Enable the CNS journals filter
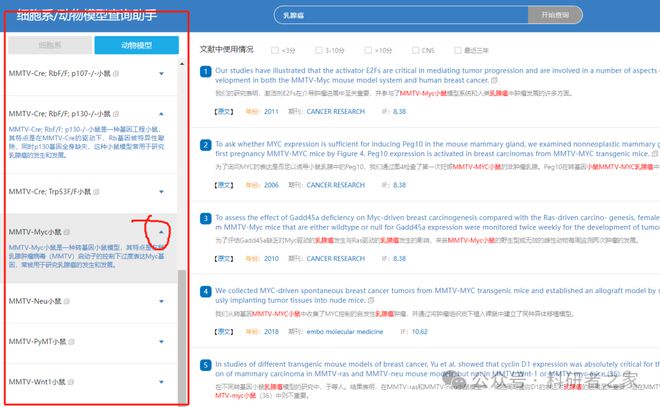660x407 pixels. tap(415, 51)
